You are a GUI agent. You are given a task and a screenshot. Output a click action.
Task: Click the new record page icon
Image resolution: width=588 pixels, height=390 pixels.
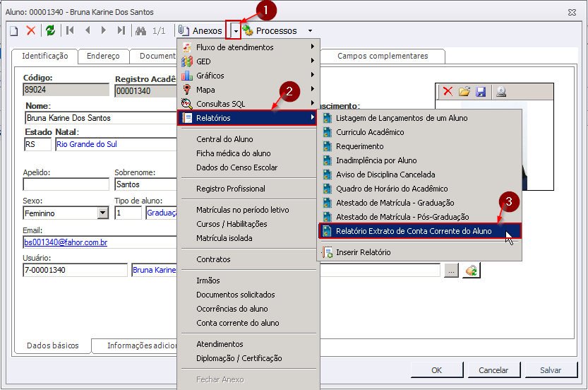point(14,30)
